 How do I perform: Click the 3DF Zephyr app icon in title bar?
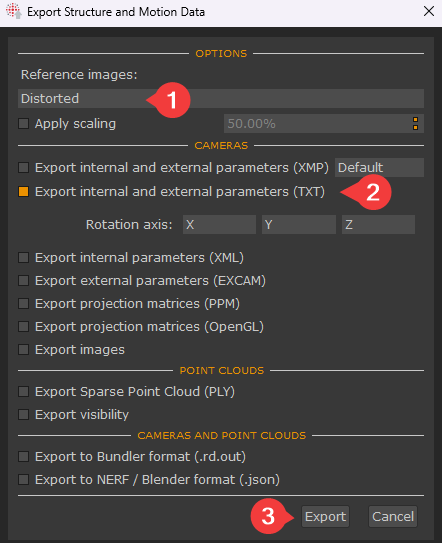coord(14,11)
